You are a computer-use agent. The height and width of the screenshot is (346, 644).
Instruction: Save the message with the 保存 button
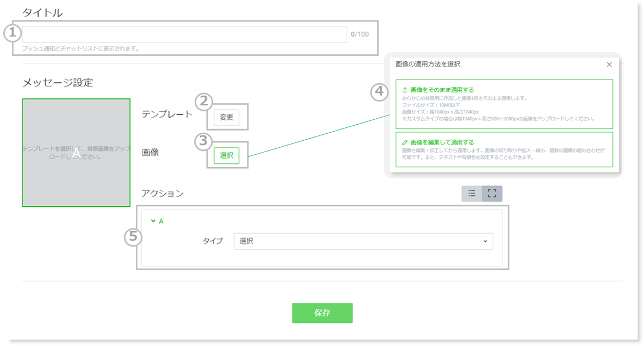pos(322,313)
